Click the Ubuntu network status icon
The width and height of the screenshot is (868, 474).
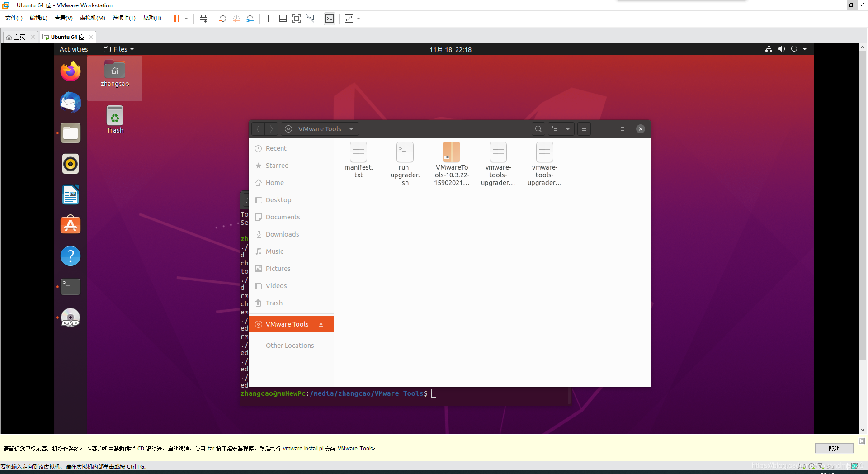pyautogui.click(x=769, y=49)
